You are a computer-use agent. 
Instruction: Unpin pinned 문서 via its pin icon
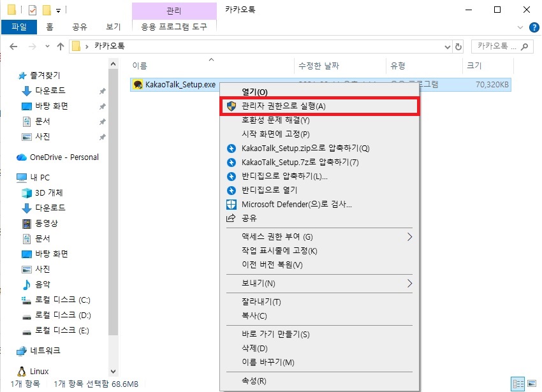point(102,122)
